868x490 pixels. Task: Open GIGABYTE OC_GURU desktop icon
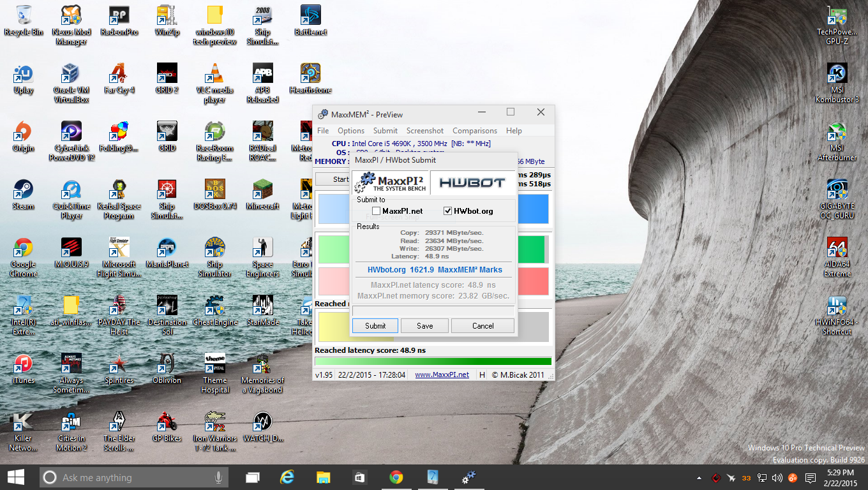pos(837,199)
